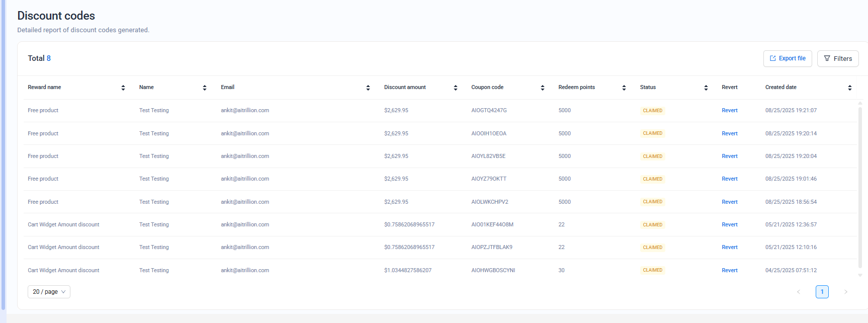Image resolution: width=868 pixels, height=323 pixels.
Task: Click Revert for coupon AIO01KEF44O8M
Action: tap(729, 224)
